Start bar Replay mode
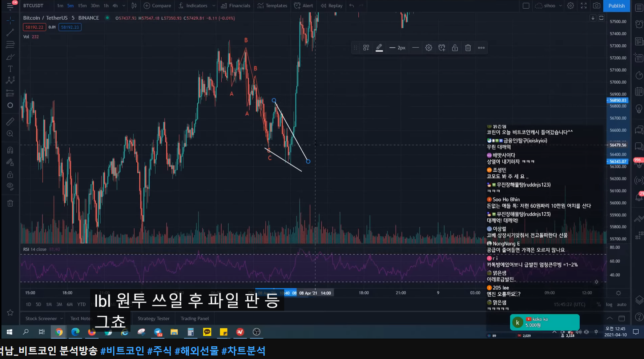644x359 pixels. coord(331,5)
